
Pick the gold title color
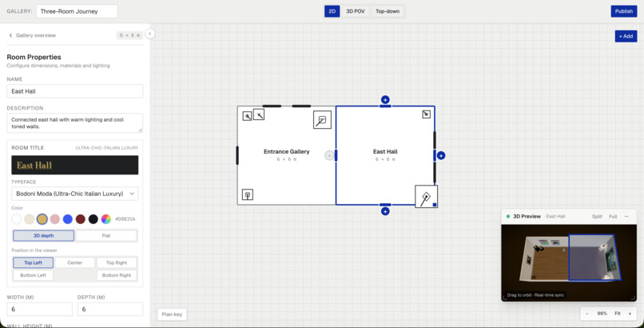(x=42, y=219)
